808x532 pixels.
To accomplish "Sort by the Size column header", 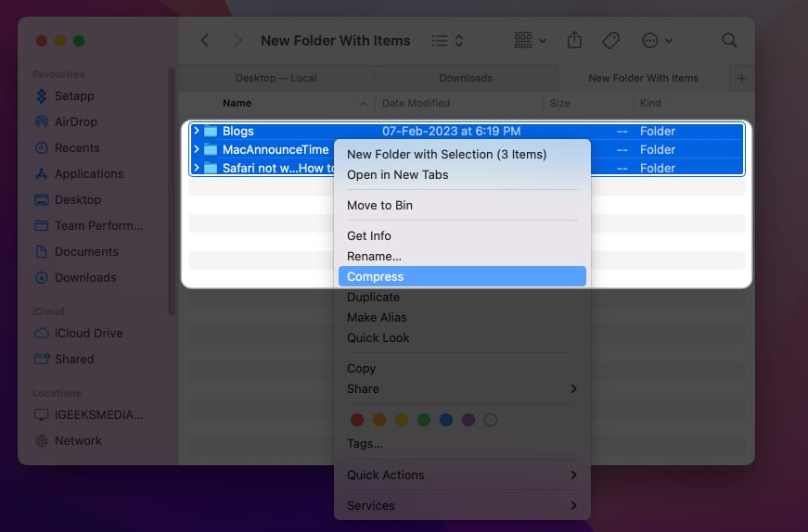I will [559, 103].
